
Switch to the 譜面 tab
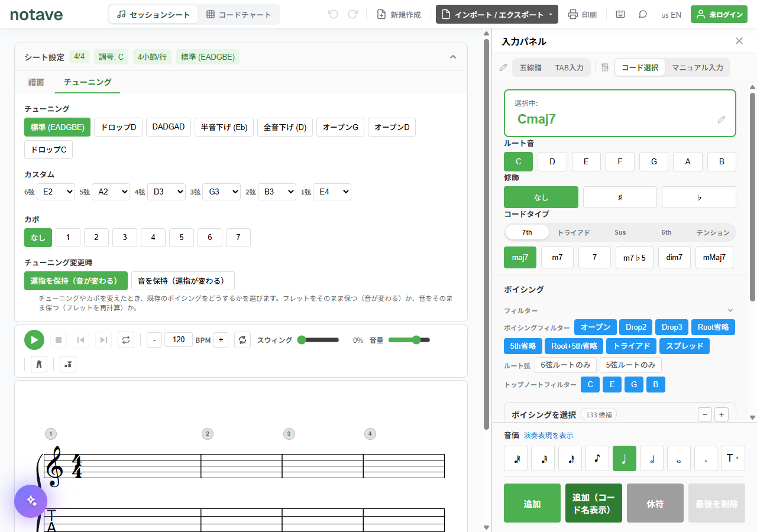pos(36,82)
